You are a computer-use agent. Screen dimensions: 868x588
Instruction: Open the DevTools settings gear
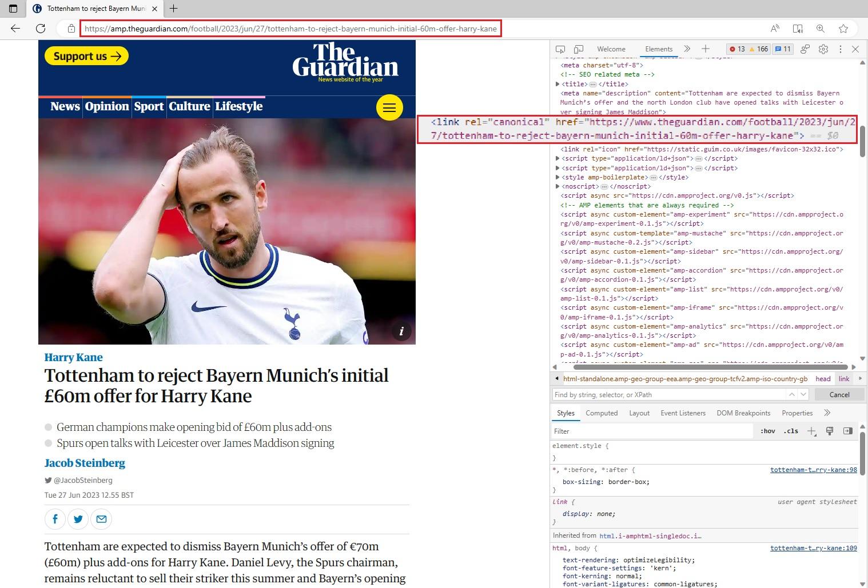[x=823, y=49]
